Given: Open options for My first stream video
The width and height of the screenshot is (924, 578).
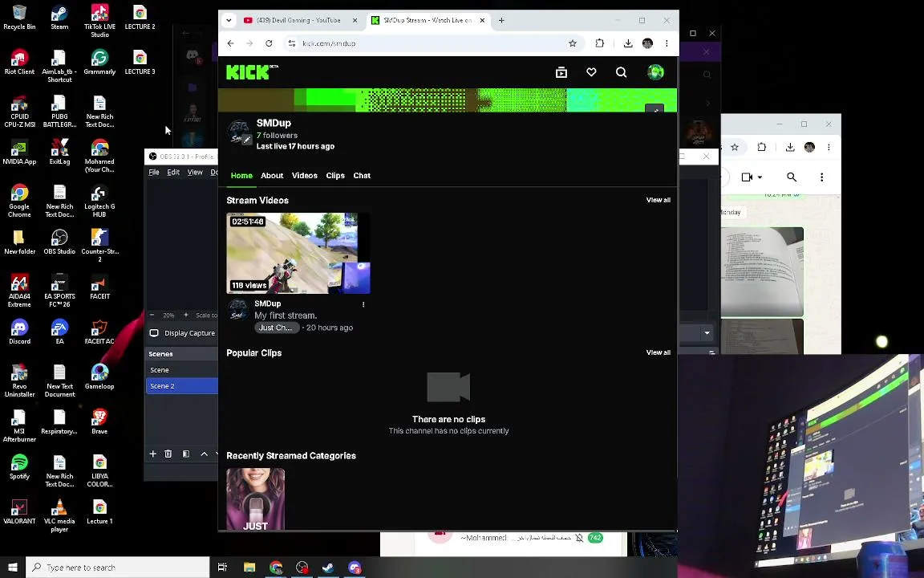Looking at the screenshot, I should click(363, 304).
